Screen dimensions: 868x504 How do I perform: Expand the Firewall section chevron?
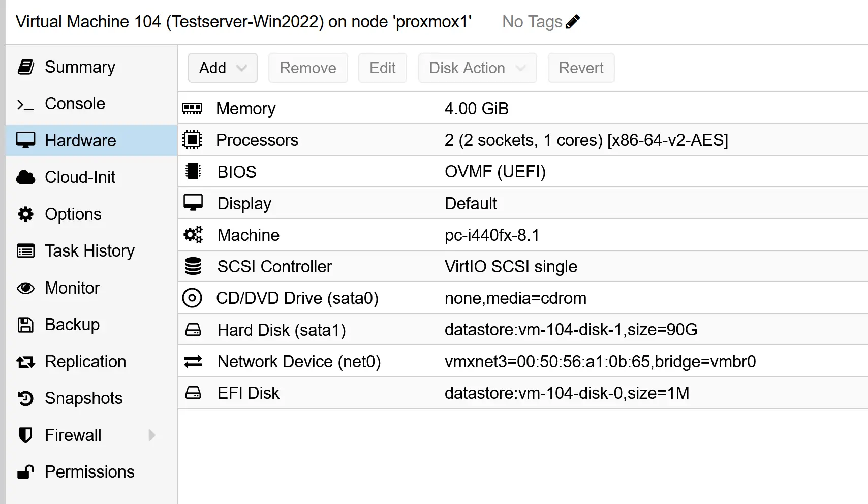coord(151,435)
